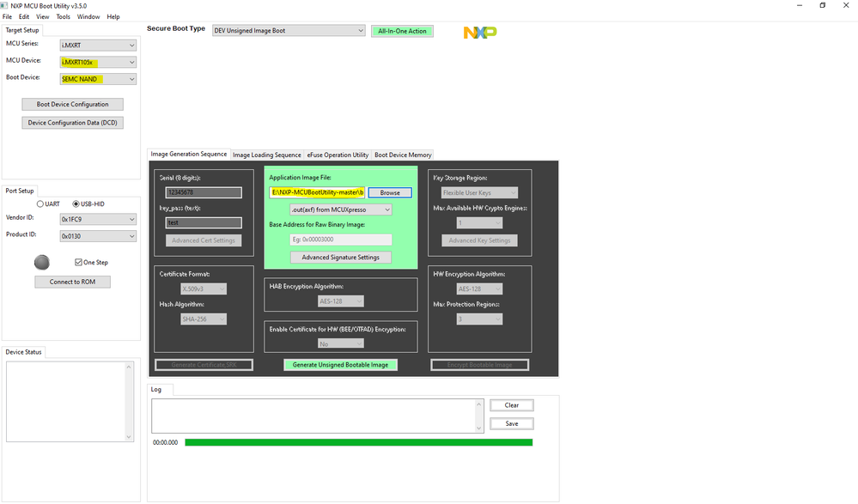Click the Device Status scrollbar down arrow

click(x=129, y=437)
